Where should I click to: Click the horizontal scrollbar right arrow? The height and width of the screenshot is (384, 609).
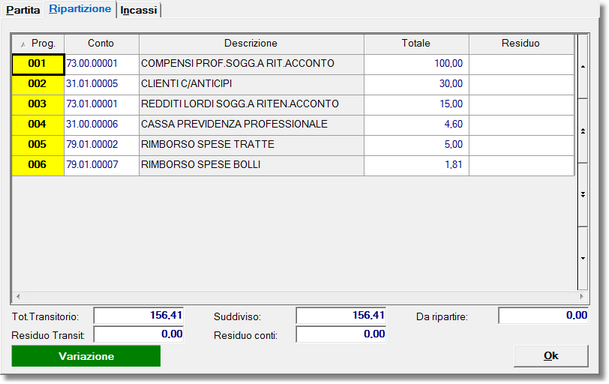click(x=581, y=296)
